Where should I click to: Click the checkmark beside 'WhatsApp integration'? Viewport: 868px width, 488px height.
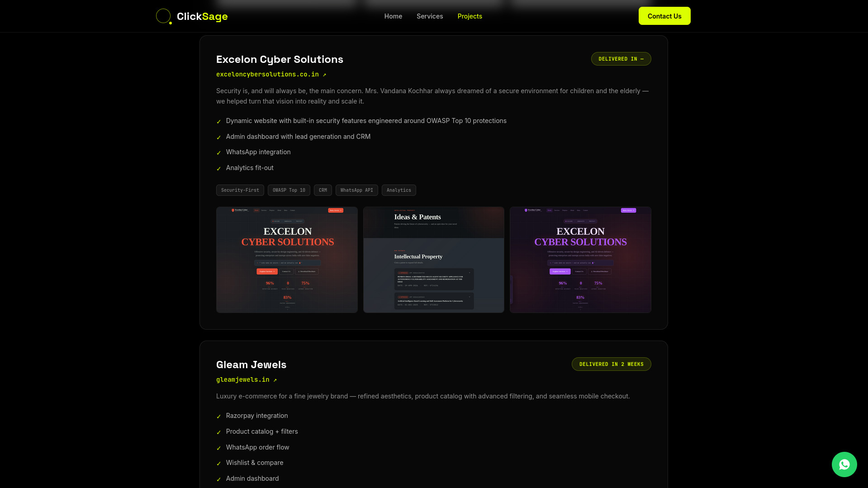point(219,153)
